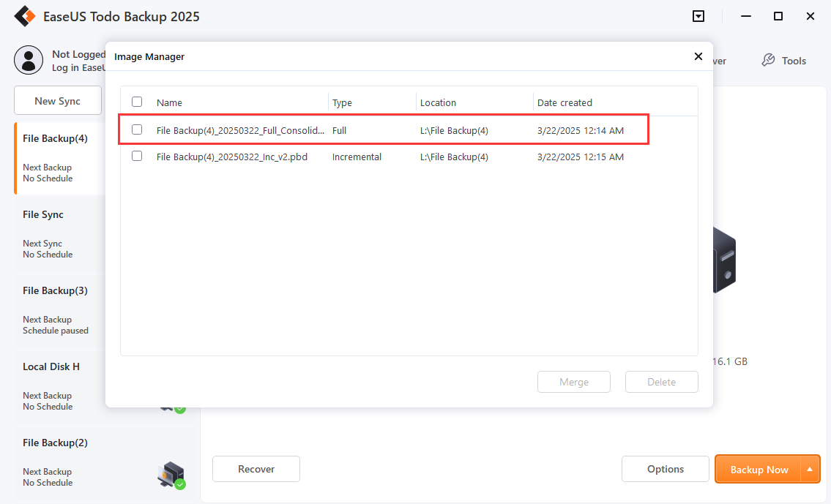Click the Full type cell
The image size is (831, 504).
click(x=339, y=130)
